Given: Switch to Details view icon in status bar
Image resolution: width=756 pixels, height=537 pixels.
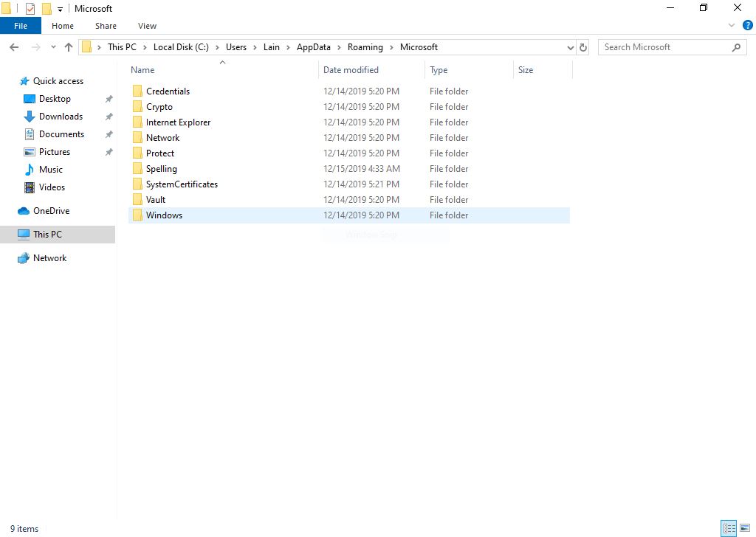Looking at the screenshot, I should 729,528.
